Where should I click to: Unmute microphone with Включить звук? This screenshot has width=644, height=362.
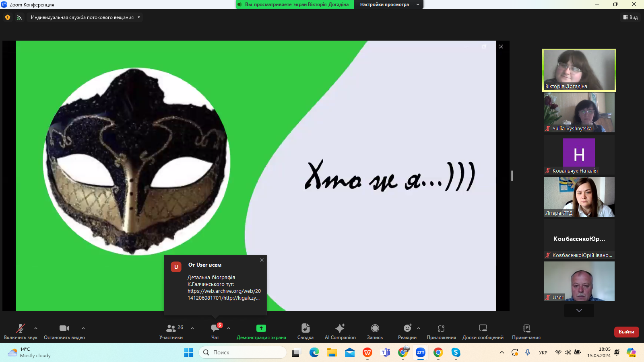[x=21, y=331]
